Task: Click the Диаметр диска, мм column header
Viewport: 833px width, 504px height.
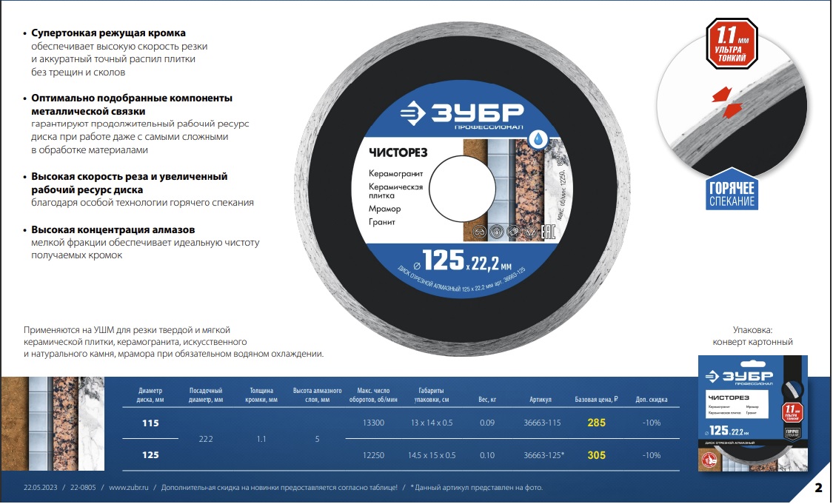Action: tap(150, 395)
